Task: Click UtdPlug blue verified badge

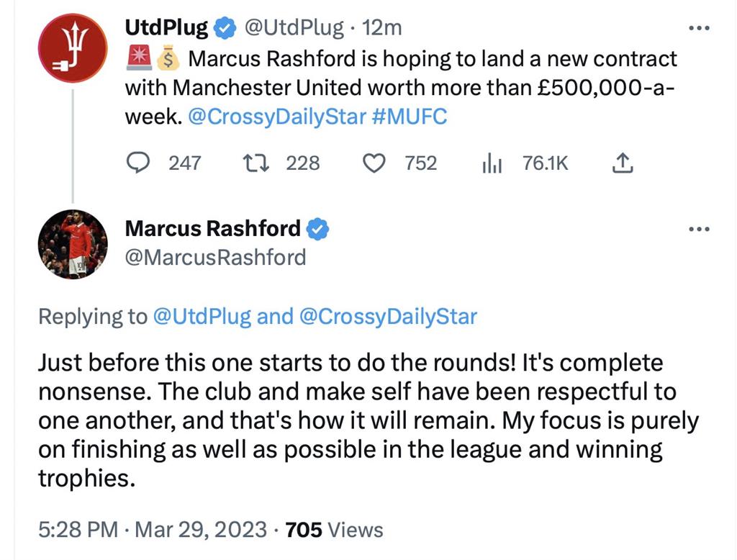Action: click(x=226, y=28)
